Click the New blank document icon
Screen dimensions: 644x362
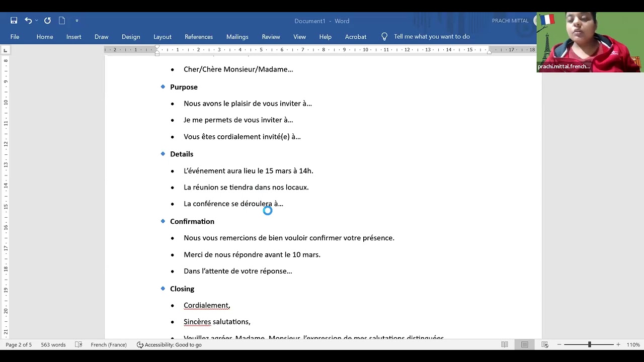click(x=62, y=21)
